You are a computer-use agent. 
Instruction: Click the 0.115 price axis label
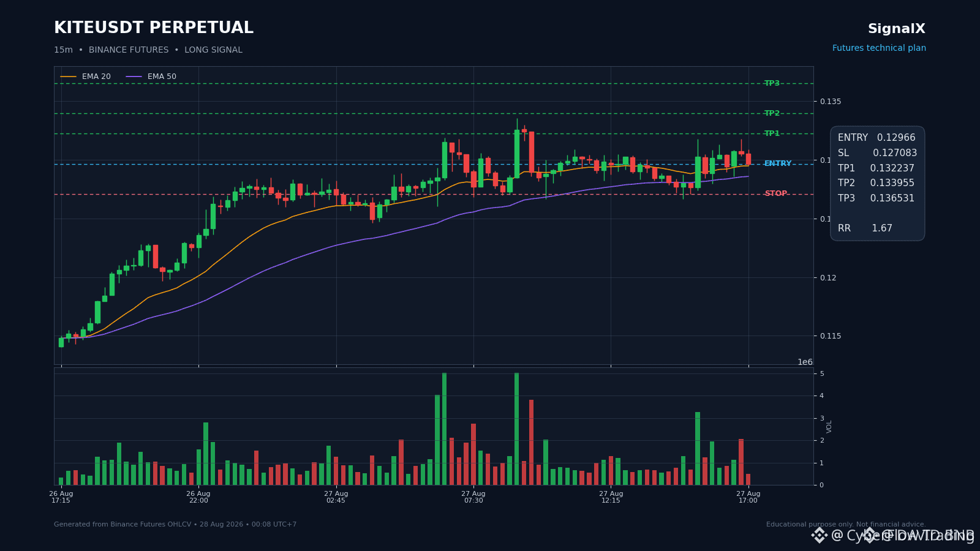(x=831, y=336)
